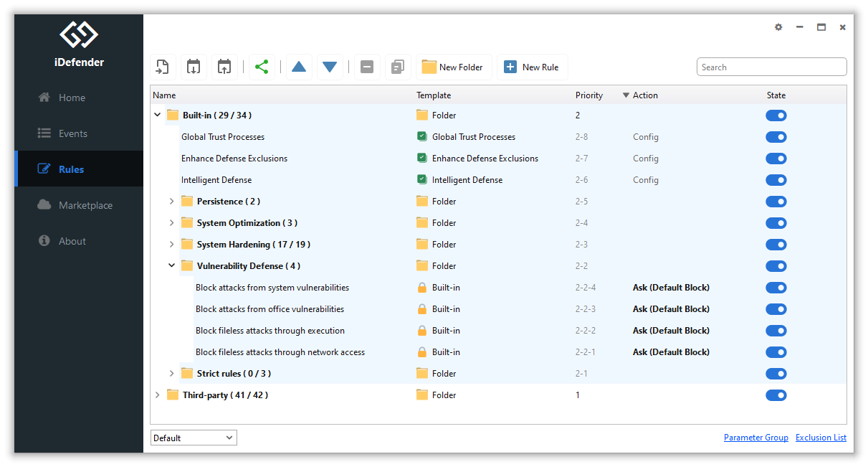Screen dimensions: 868x467
Task: Open Marketplace from the sidebar
Action: click(x=85, y=205)
